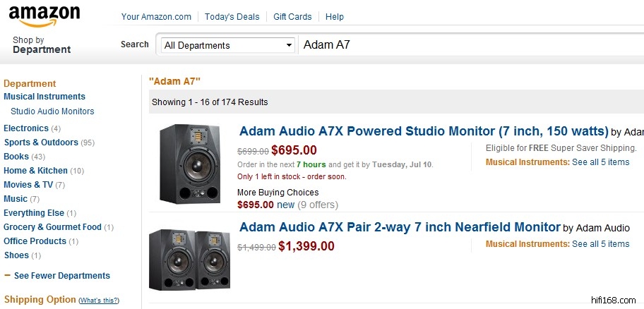
Task: Open Adam Audio A7X Powered Studio Monitor listing
Action: point(424,131)
